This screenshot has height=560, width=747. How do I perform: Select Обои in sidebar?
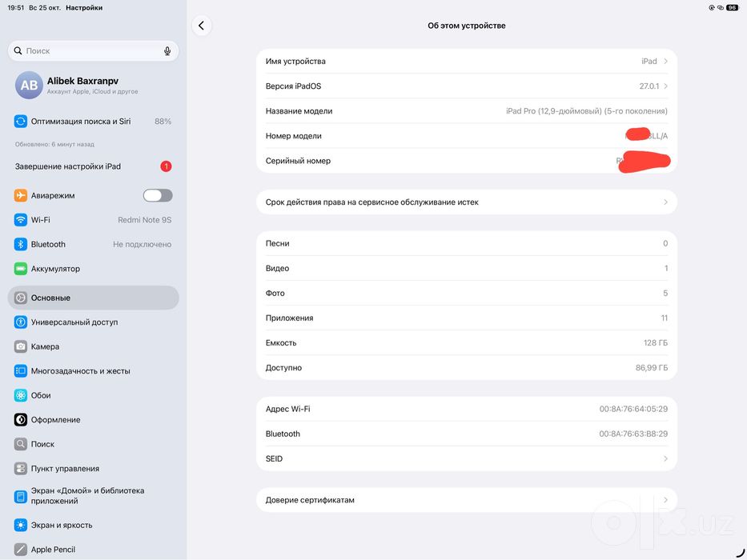point(94,395)
